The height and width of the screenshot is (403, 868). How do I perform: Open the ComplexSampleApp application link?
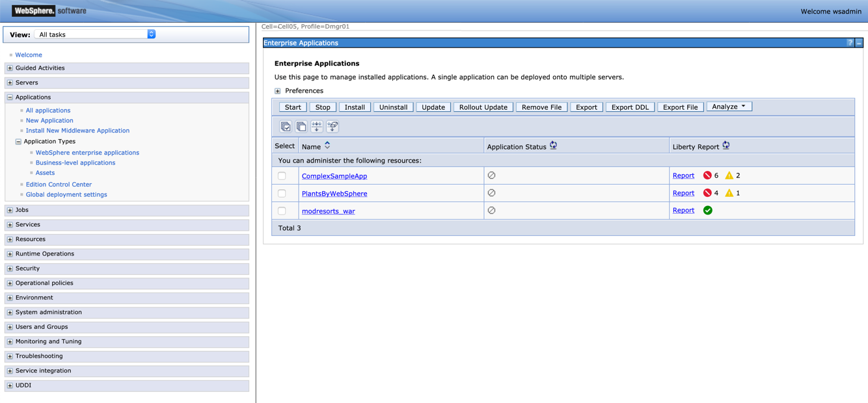(334, 176)
